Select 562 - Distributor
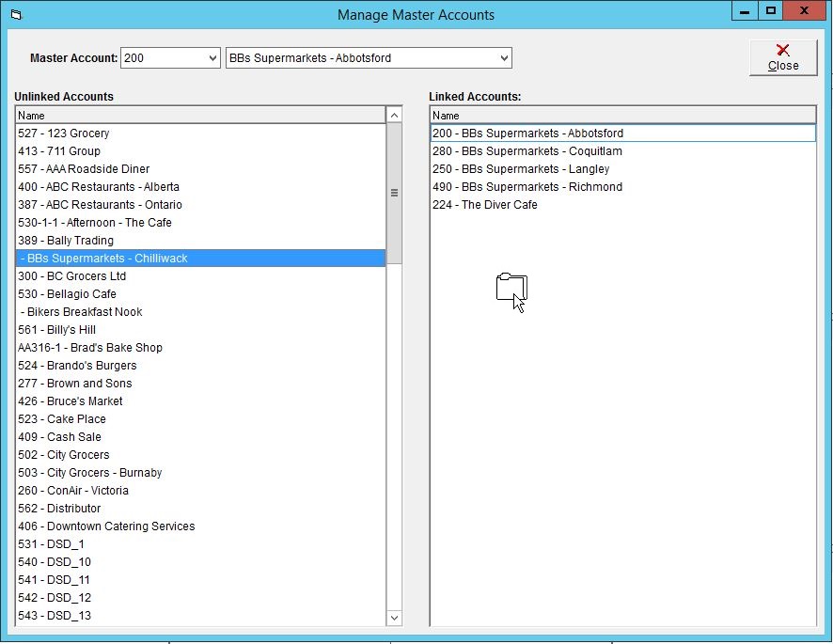Viewport: 833px width, 644px height. pos(200,509)
